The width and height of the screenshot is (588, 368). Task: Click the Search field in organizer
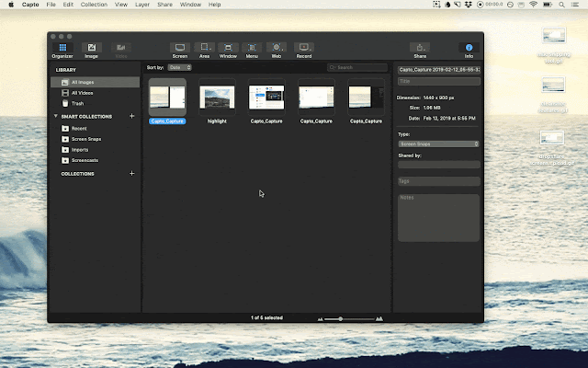click(x=357, y=67)
